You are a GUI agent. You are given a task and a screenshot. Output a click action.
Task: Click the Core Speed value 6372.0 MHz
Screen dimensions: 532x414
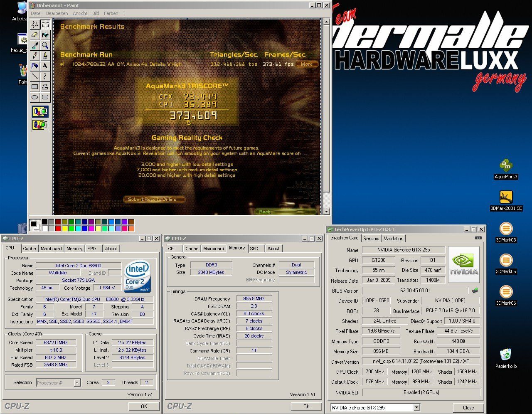56,343
